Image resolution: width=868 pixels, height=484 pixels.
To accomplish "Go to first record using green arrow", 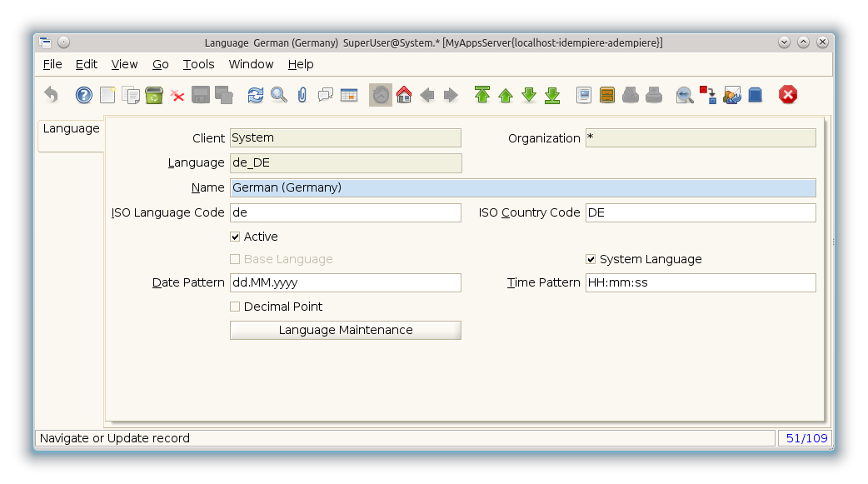I will (482, 95).
